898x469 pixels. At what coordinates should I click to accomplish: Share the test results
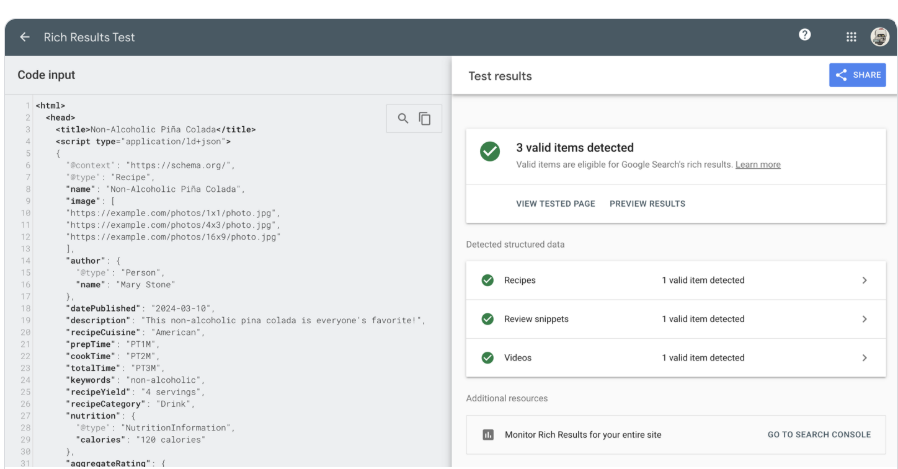point(857,75)
